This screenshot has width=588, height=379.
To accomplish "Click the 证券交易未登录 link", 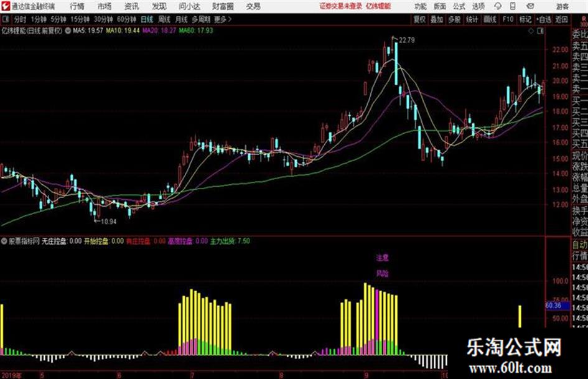I will coord(341,6).
